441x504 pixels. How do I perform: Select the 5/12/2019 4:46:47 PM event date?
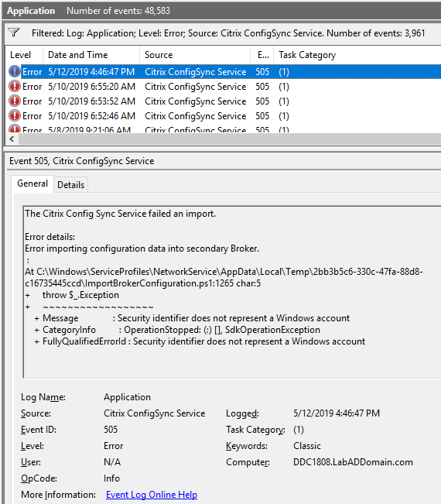click(x=91, y=72)
